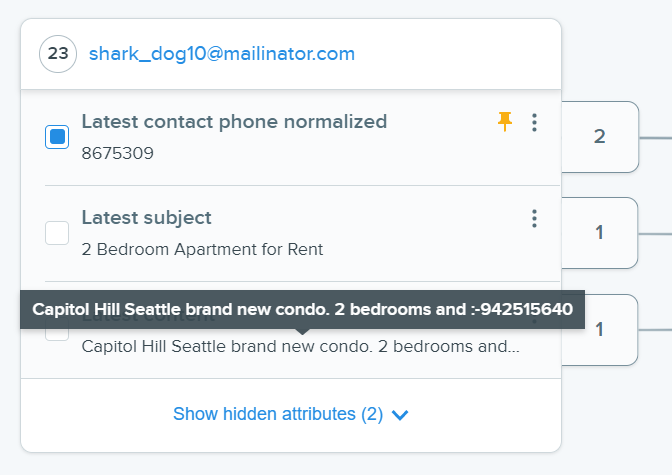Select count node 2 beside phone attribute
Screen dimensions: 672x475
[600, 137]
